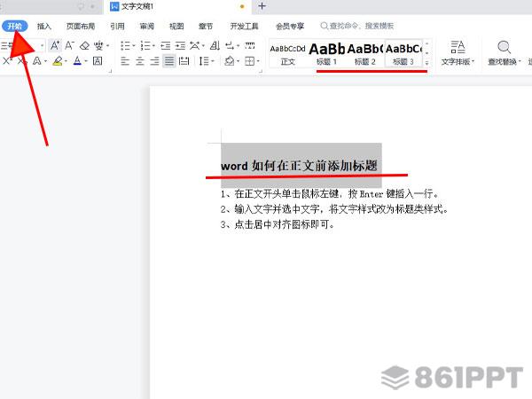Image resolution: width=532 pixels, height=399 pixels.
Task: Expand text effects dropdown arrow
Action: point(45,61)
